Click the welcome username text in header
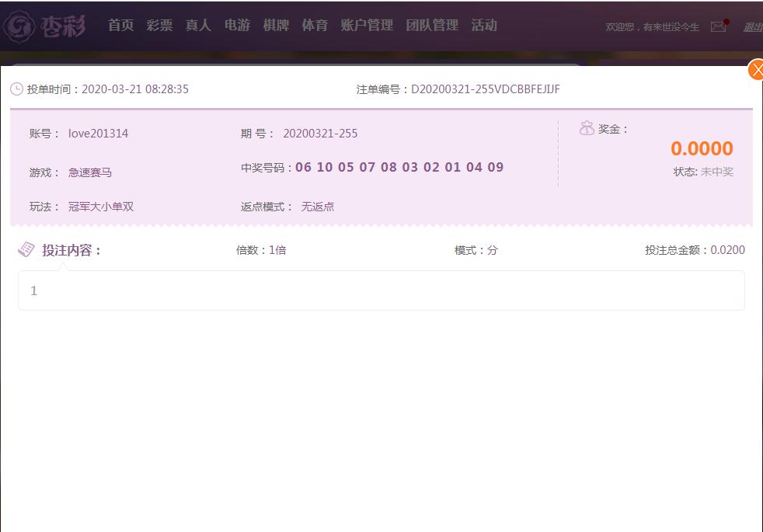 click(x=652, y=27)
